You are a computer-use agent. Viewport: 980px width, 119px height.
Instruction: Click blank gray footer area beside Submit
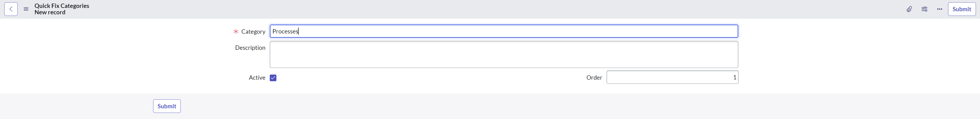tap(495, 106)
